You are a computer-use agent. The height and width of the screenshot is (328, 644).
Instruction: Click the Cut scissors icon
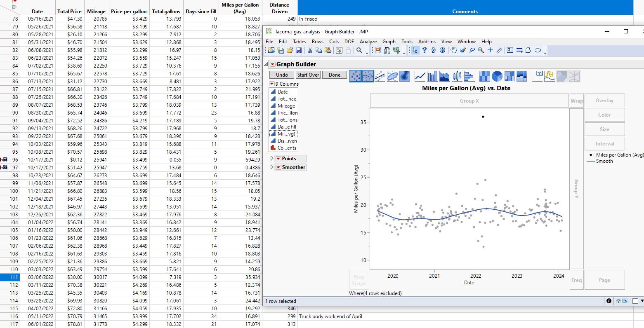coord(310,50)
